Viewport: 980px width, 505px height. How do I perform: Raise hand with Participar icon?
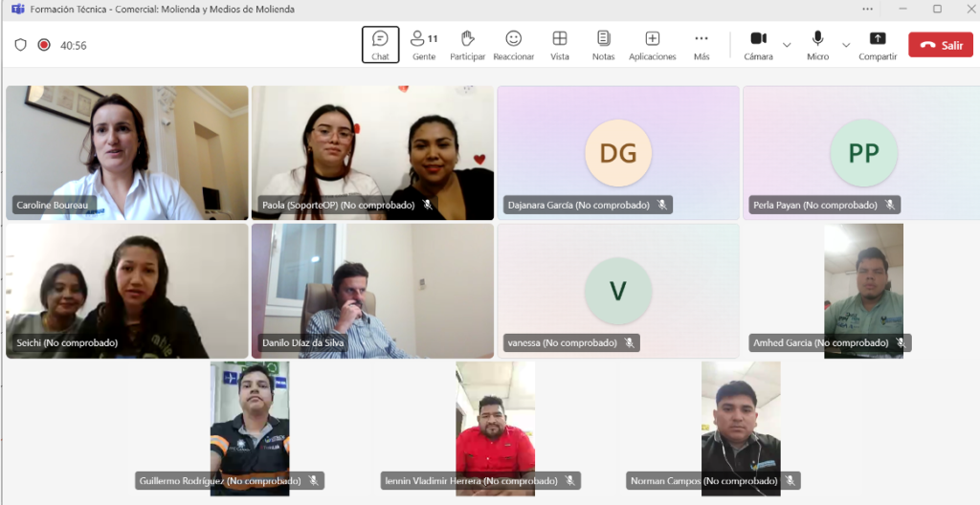click(x=467, y=44)
